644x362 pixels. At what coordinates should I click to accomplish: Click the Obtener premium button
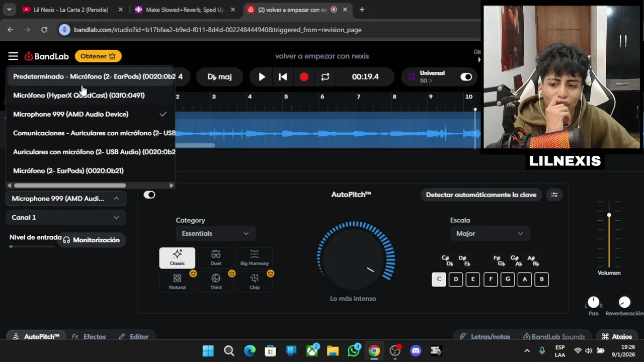pyautogui.click(x=98, y=56)
